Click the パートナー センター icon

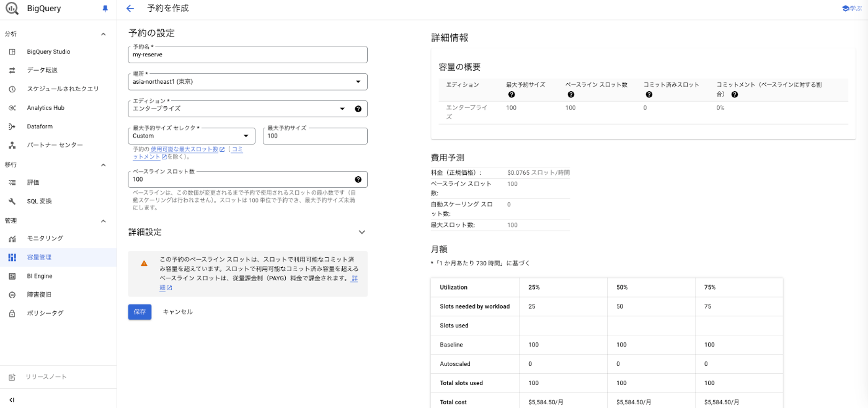(12, 145)
